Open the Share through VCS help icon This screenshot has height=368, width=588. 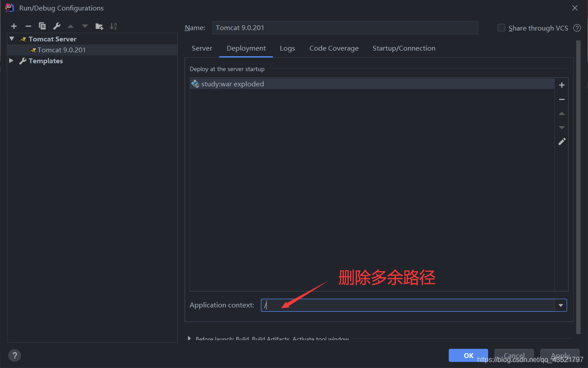click(577, 28)
